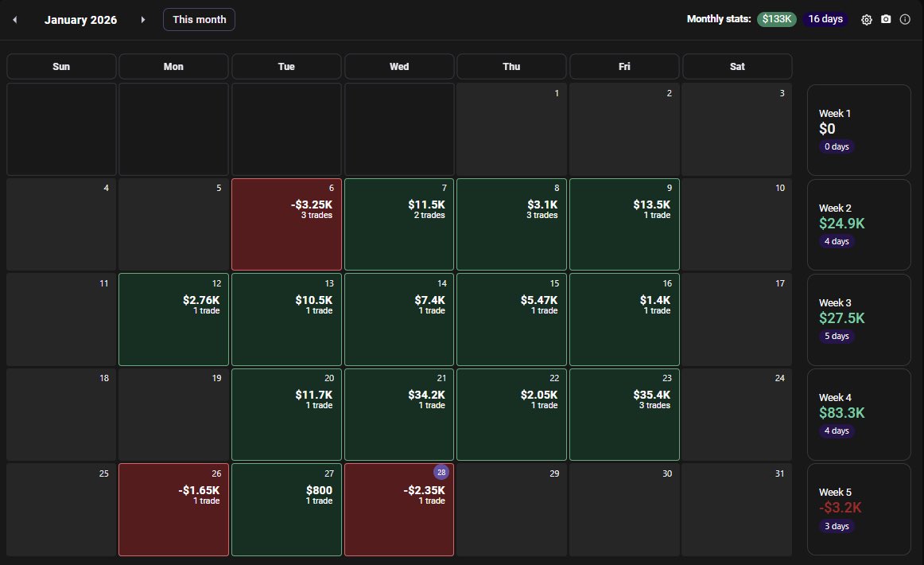Open January 12 showing $2.76K
924x565 pixels.
point(174,319)
